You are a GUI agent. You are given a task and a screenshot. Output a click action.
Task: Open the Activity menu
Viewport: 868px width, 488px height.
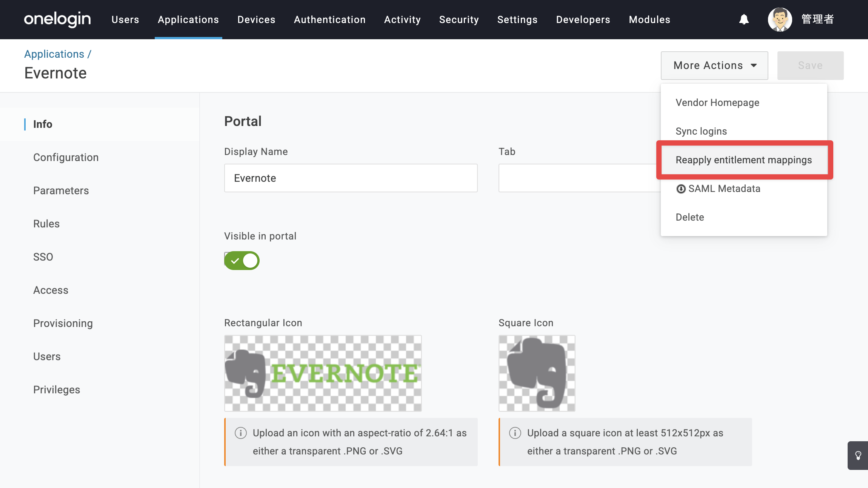point(402,20)
